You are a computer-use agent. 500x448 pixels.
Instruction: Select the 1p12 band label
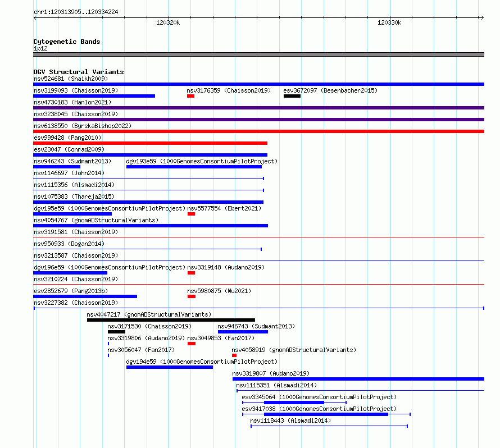tap(40, 48)
